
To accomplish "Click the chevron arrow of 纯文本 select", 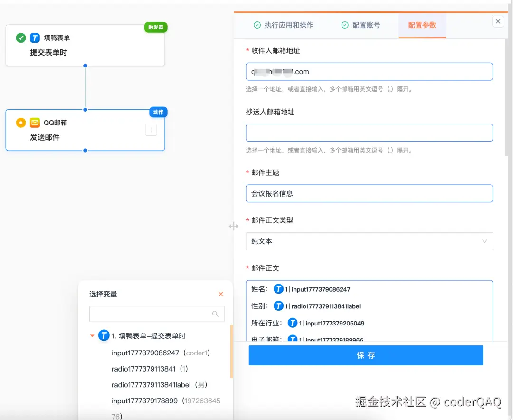I will pos(484,241).
